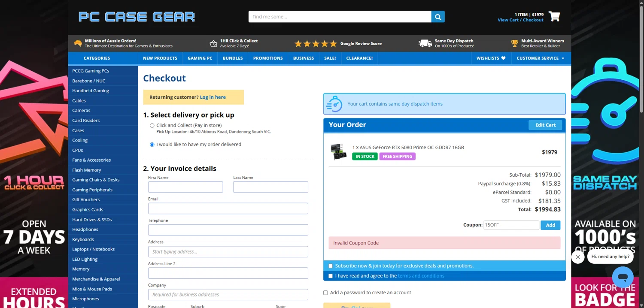Select 'I would like to have my order delivered'
The height and width of the screenshot is (308, 644).
point(152,145)
